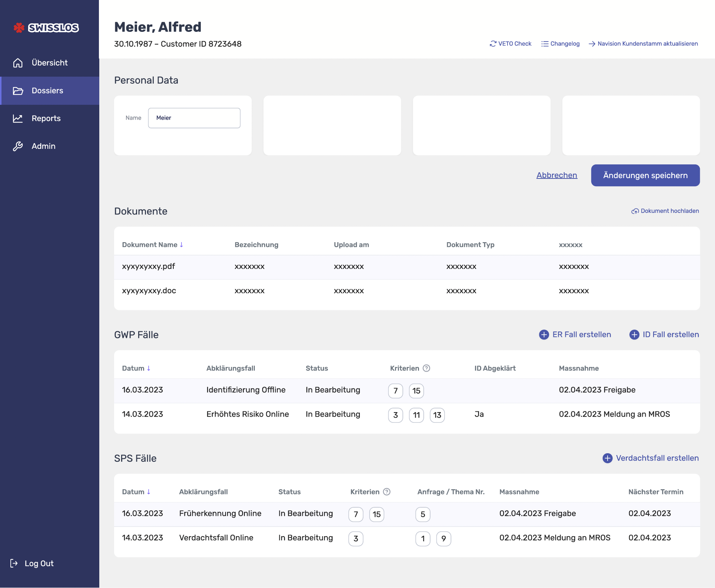The width and height of the screenshot is (715, 588).
Task: Click the Name input field
Action: point(194,118)
